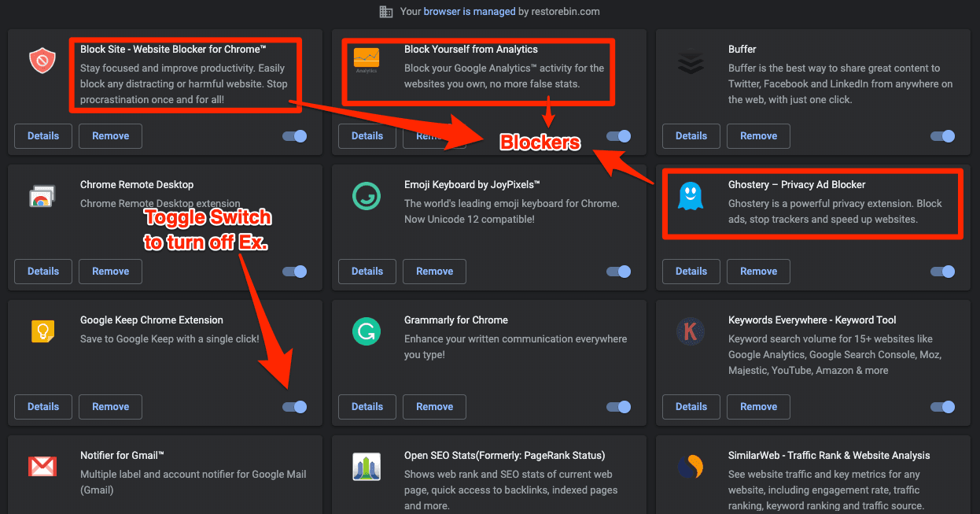Click the Grammarly green G icon

367,331
